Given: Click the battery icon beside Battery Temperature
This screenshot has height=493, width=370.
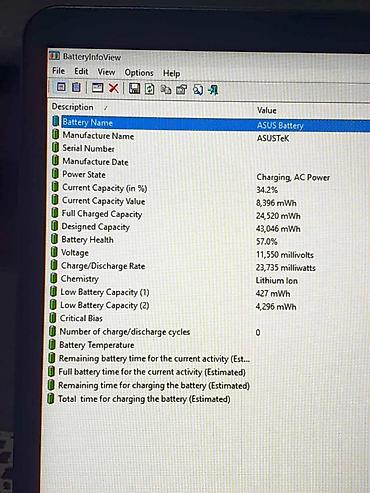Looking at the screenshot, I should tap(52, 344).
